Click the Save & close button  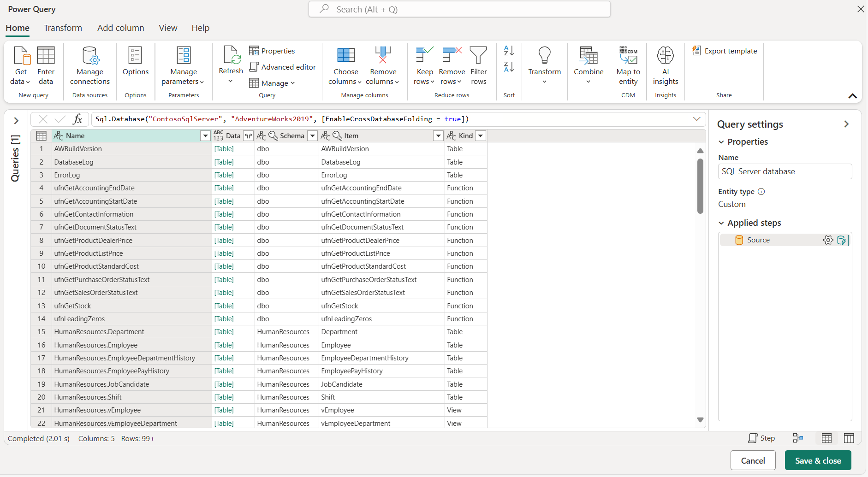(x=818, y=460)
